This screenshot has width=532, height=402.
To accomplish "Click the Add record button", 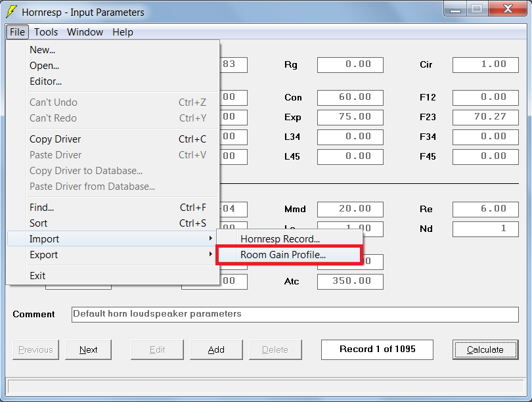I will pyautogui.click(x=216, y=349).
